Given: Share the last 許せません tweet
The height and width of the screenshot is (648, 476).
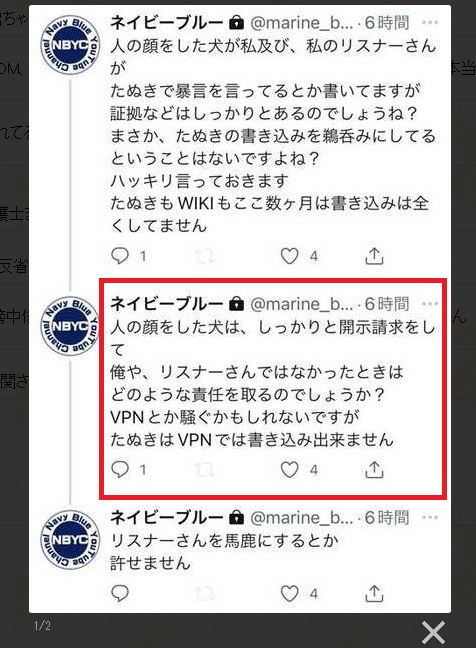Looking at the screenshot, I should (374, 593).
